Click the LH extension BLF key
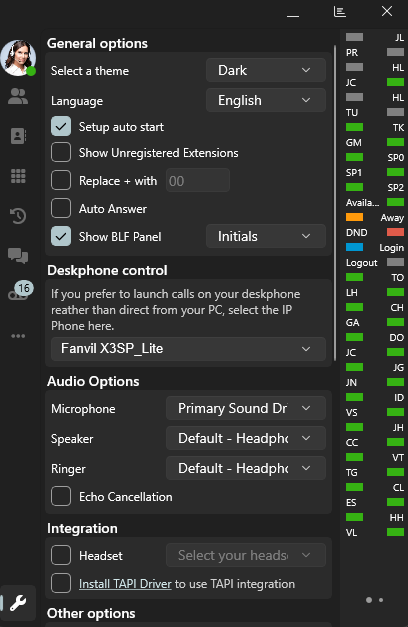 [375, 292]
